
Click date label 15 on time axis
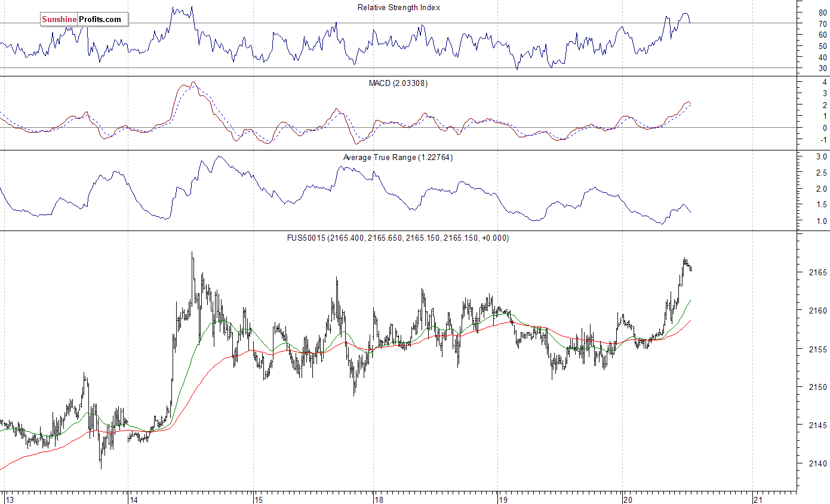258,499
